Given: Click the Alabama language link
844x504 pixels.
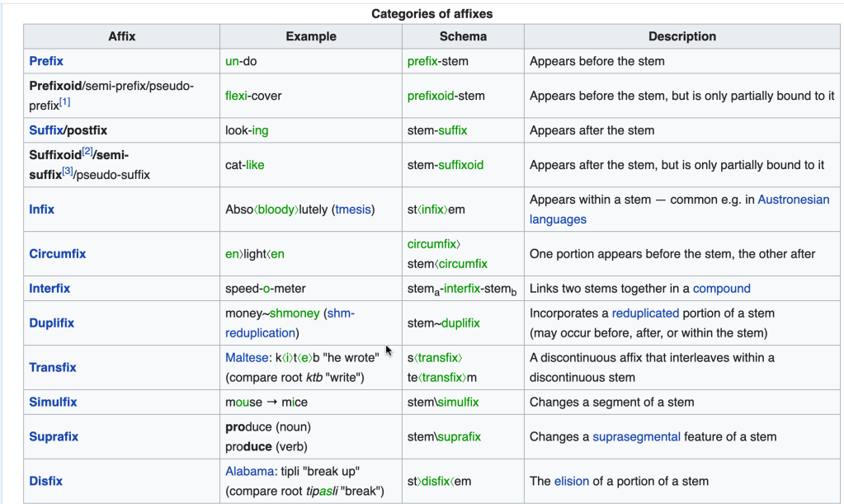Looking at the screenshot, I should (248, 472).
